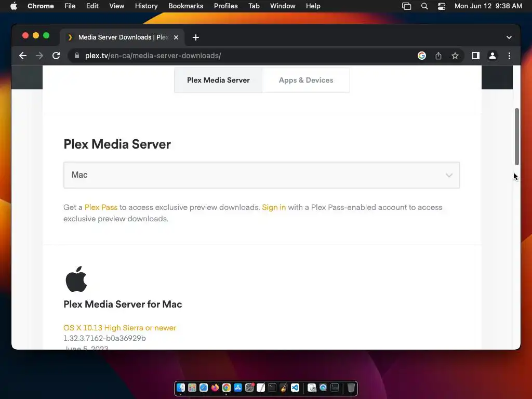
Task: Select the Media Server Downloads tab
Action: (122, 37)
